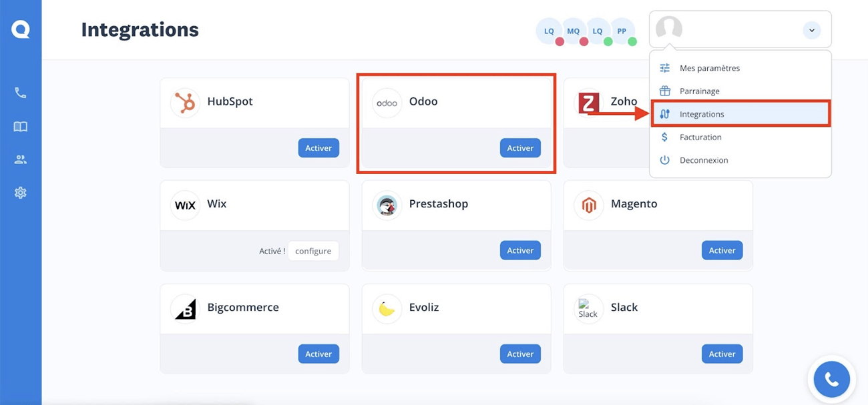Image resolution: width=868 pixels, height=405 pixels.
Task: Select the LQ badge with green status dot
Action: coord(598,31)
